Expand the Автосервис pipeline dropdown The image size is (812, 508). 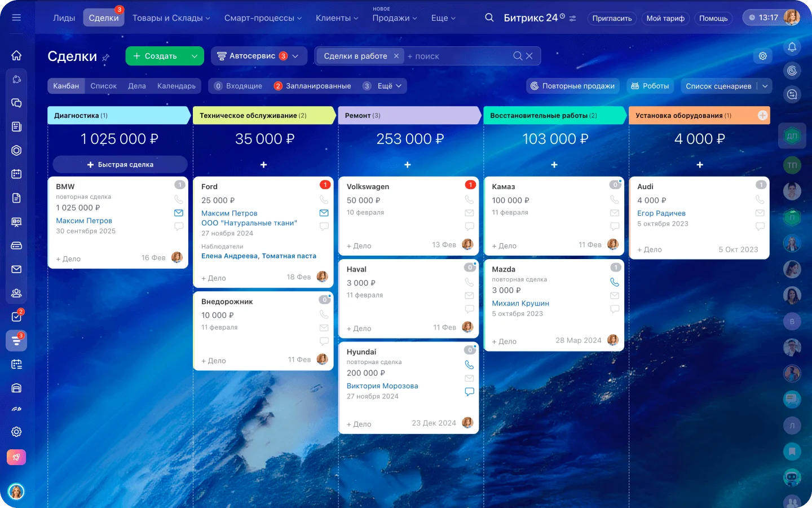(295, 56)
